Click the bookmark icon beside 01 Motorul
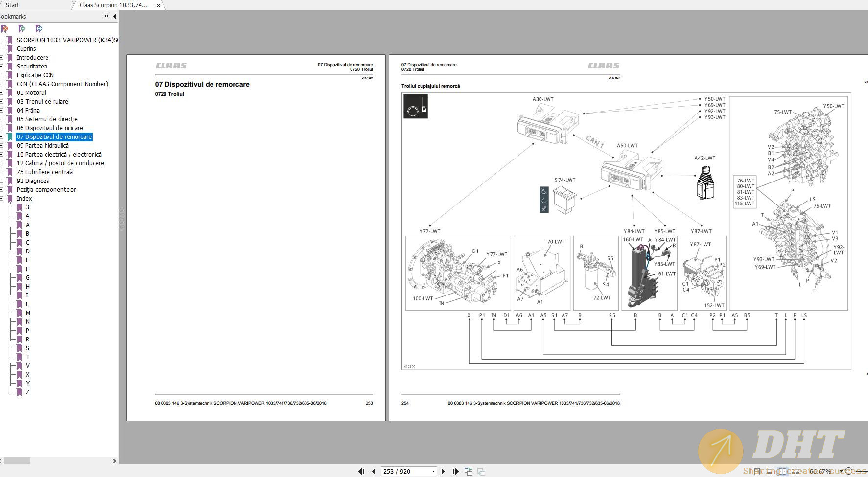868x477 pixels. 10,92
